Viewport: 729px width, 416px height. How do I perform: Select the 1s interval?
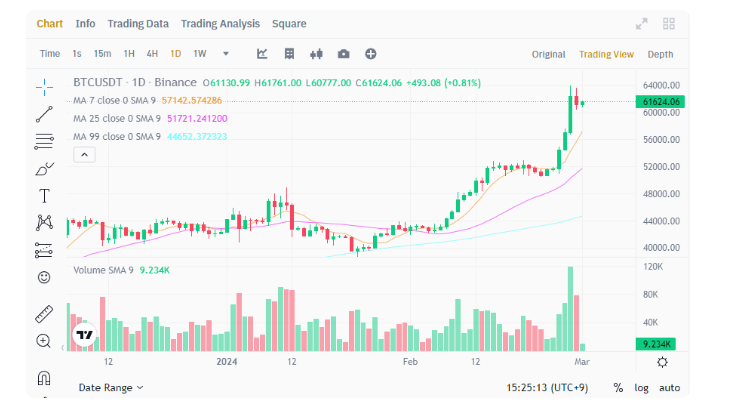(77, 54)
